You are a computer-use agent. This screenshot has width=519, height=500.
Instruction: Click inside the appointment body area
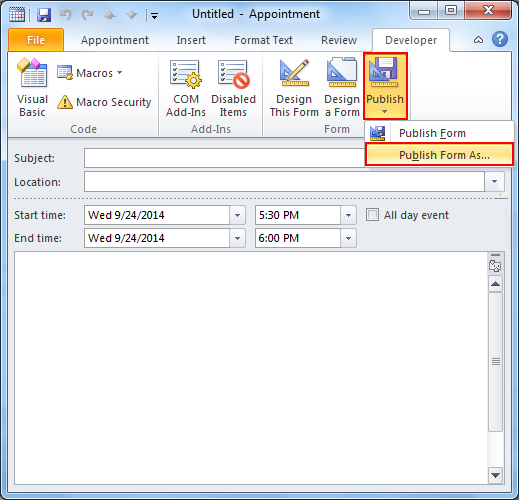(x=251, y=368)
